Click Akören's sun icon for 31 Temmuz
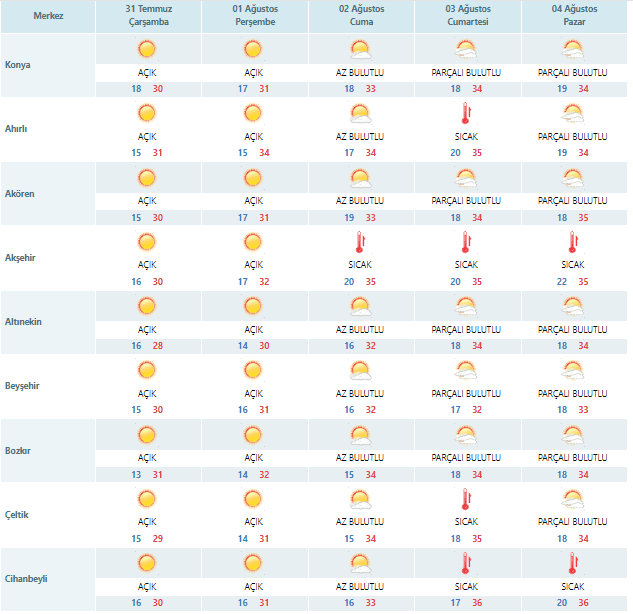This screenshot has height=614, width=633. [x=147, y=178]
